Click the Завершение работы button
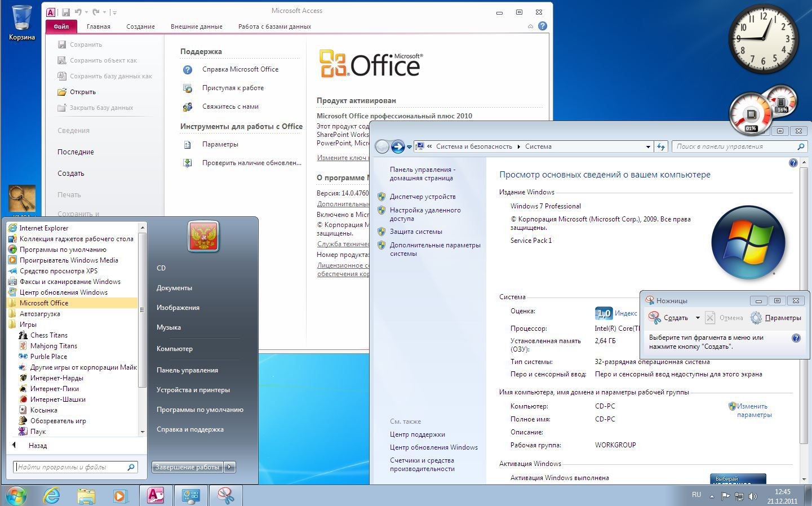 click(187, 467)
